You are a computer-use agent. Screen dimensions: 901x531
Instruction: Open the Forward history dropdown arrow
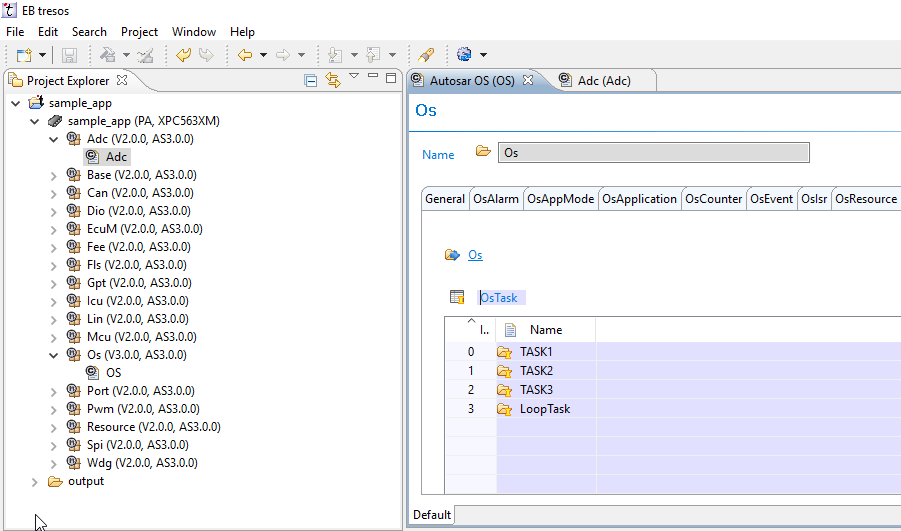[x=301, y=55]
